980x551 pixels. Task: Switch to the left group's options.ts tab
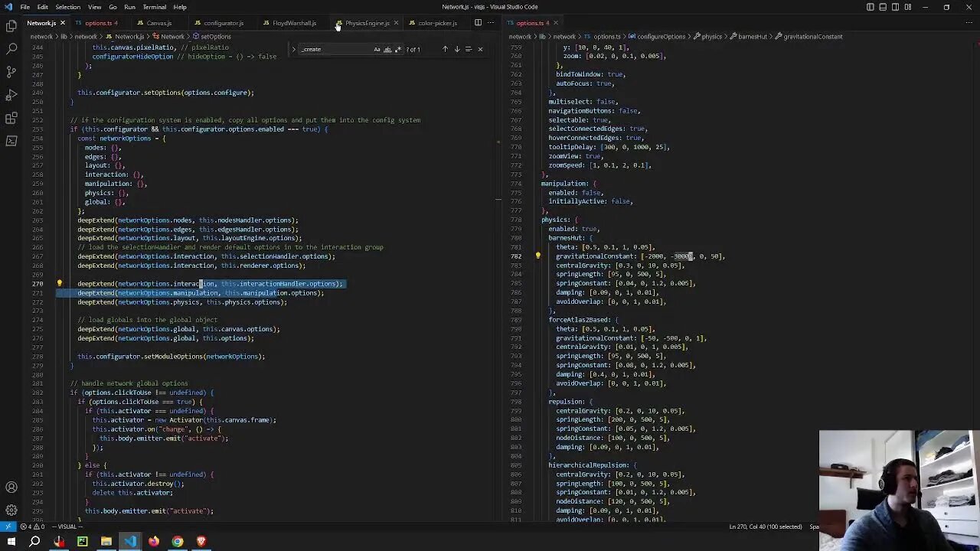pyautogui.click(x=98, y=23)
